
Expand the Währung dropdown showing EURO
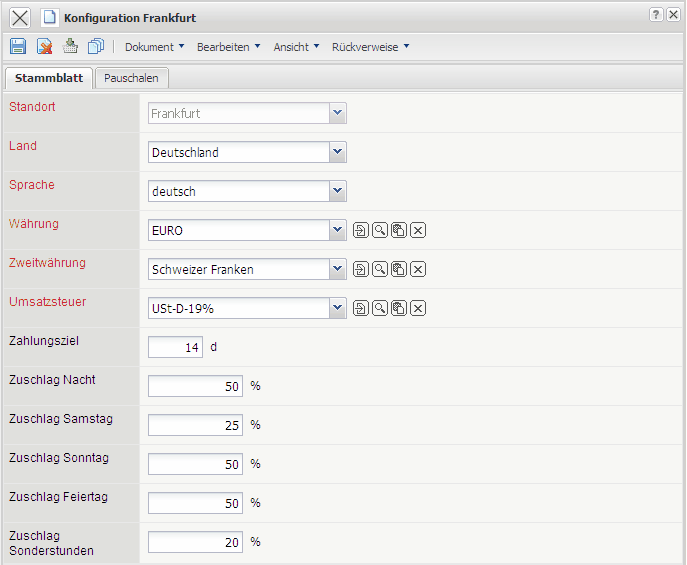pos(338,230)
